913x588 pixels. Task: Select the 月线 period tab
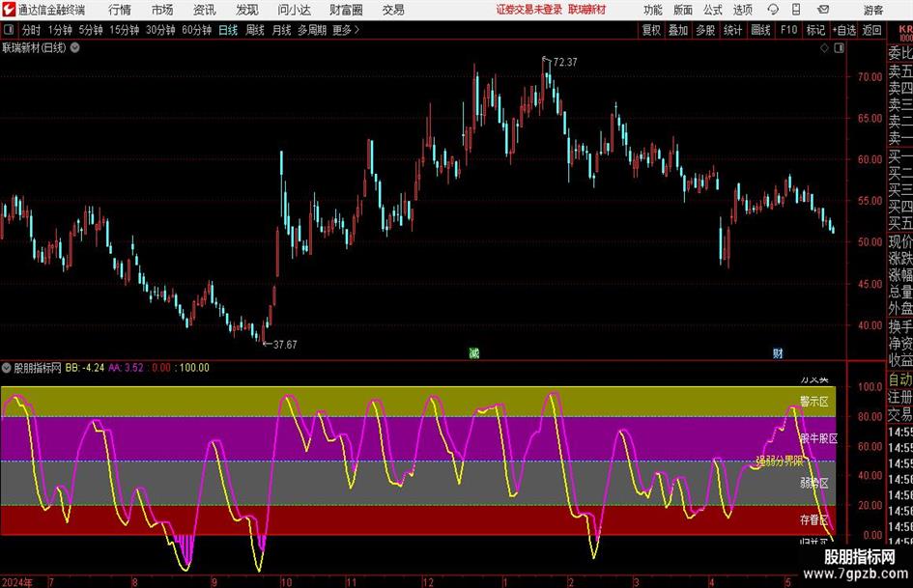(282, 30)
